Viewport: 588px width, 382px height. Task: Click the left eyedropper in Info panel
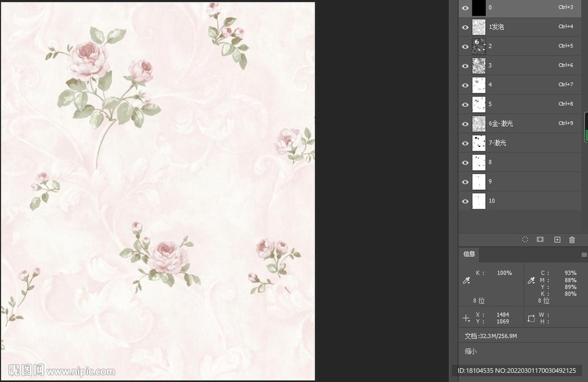[466, 280]
